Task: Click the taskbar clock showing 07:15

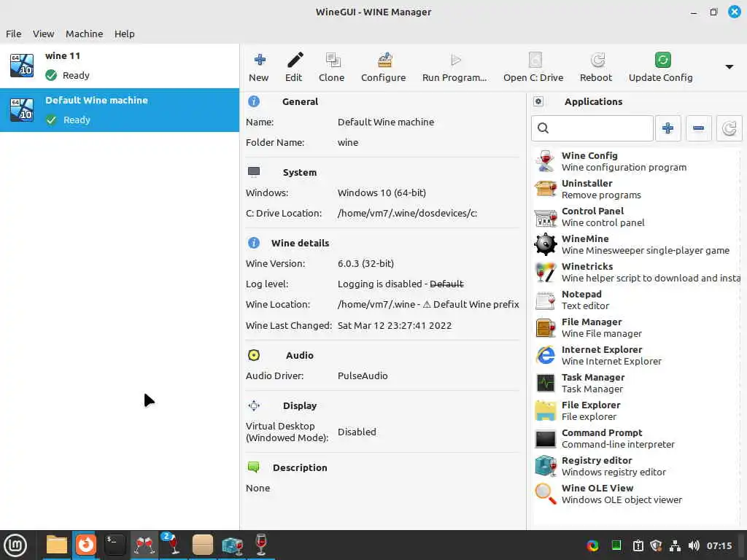Action: 719,545
